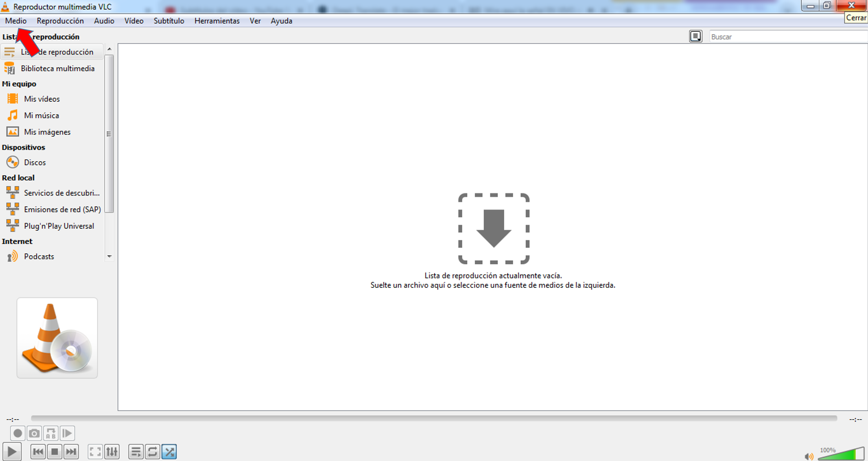
Task: Open the Reproducción menu
Action: click(x=60, y=21)
